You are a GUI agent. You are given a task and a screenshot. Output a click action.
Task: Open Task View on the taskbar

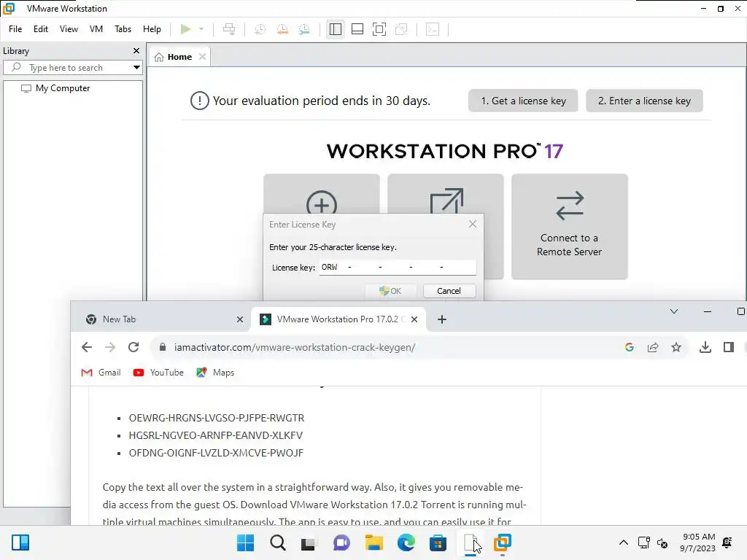pos(309,542)
